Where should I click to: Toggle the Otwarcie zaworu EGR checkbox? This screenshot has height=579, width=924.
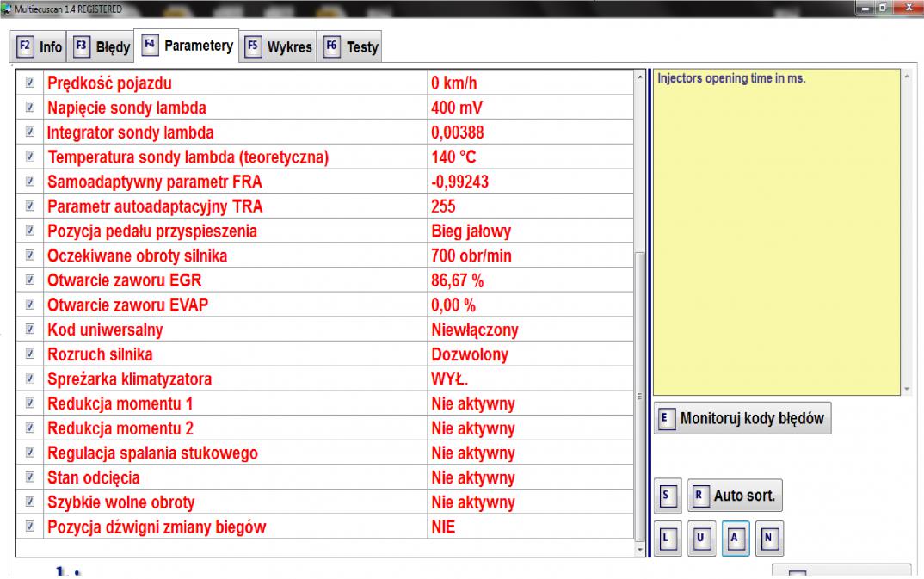[x=30, y=281]
